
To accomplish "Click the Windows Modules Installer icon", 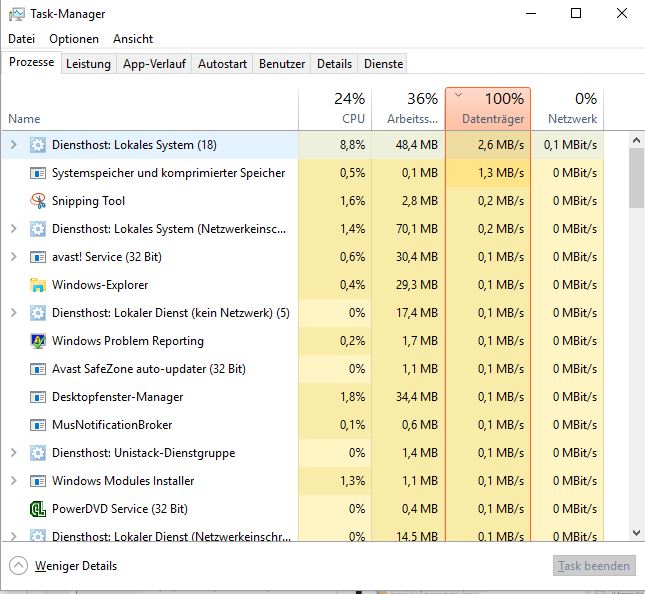I will (38, 481).
